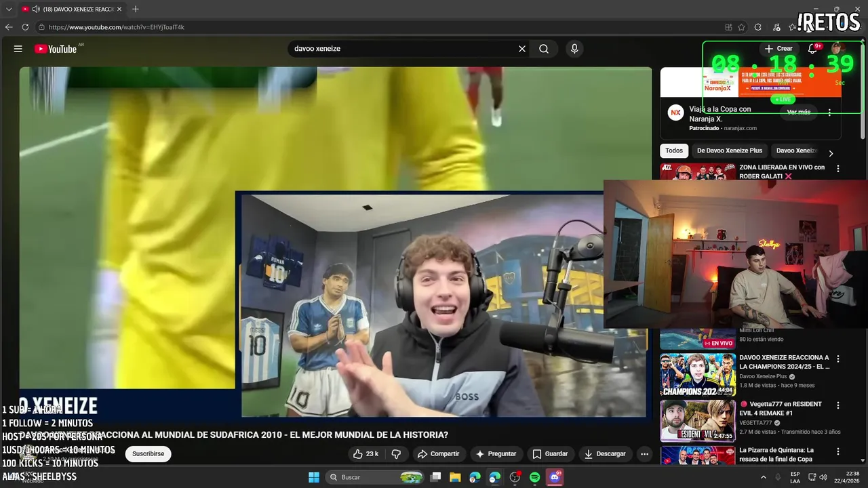868x488 pixels.
Task: Open more actions ellipsis below video
Action: pos(644,453)
